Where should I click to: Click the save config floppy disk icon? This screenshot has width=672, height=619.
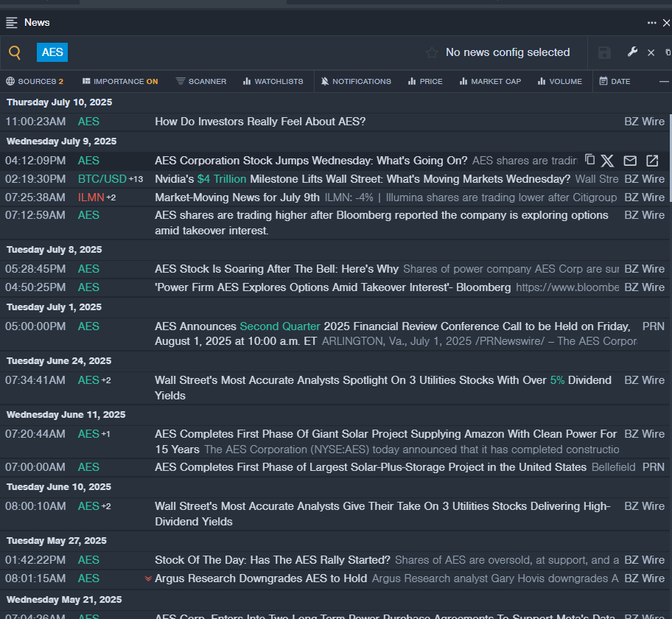[x=604, y=53]
